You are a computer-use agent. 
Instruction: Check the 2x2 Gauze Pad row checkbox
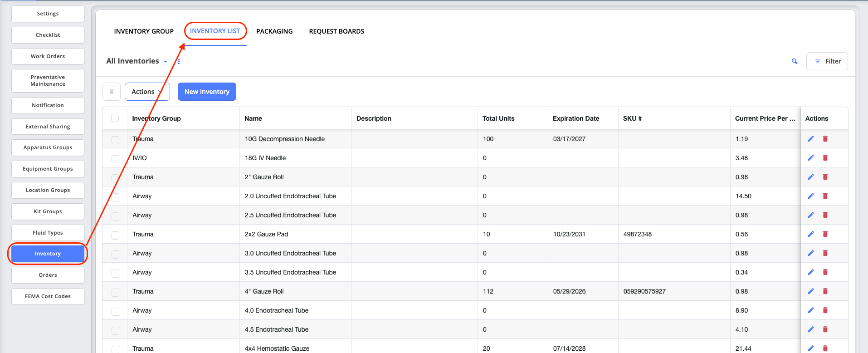pos(115,235)
